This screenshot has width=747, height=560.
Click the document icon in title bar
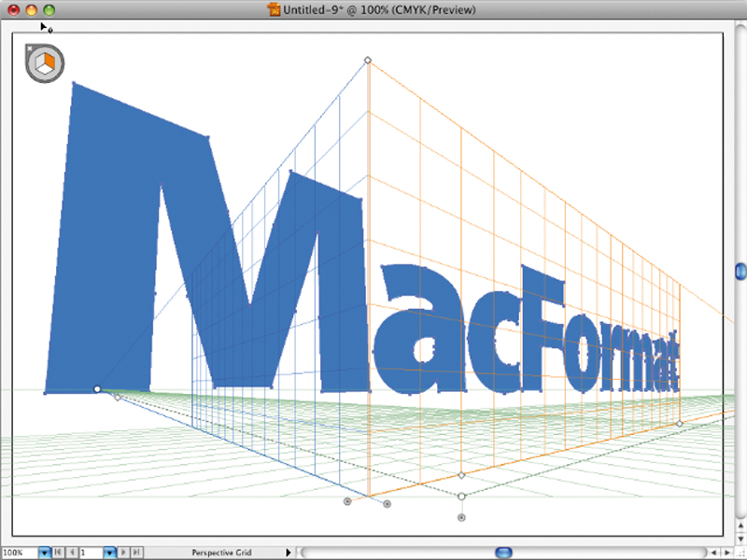point(274,9)
